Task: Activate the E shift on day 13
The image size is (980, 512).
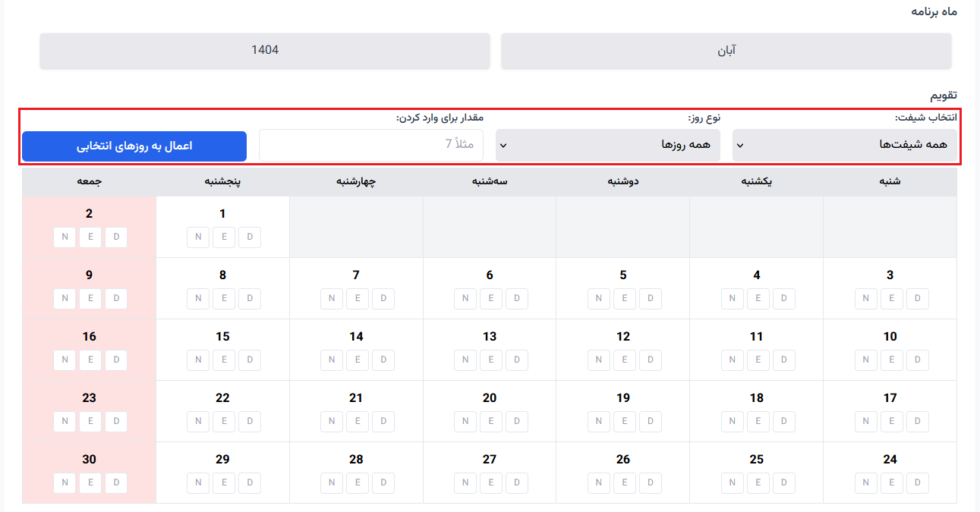Action: (491, 360)
